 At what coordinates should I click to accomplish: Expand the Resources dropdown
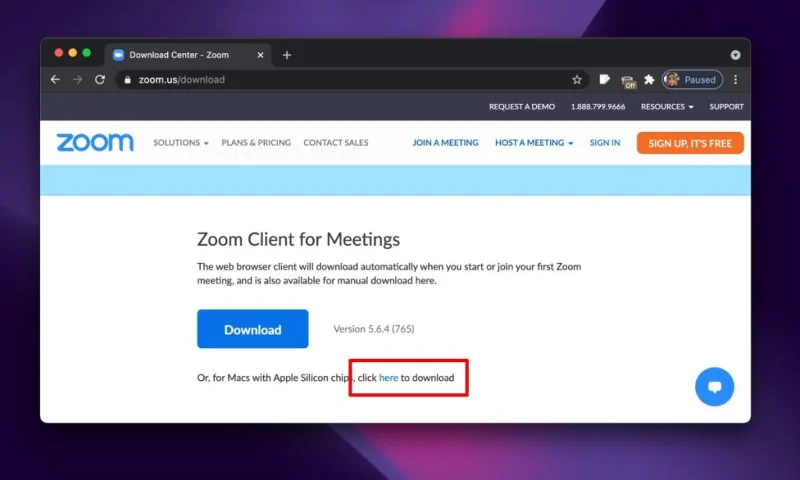(667, 107)
